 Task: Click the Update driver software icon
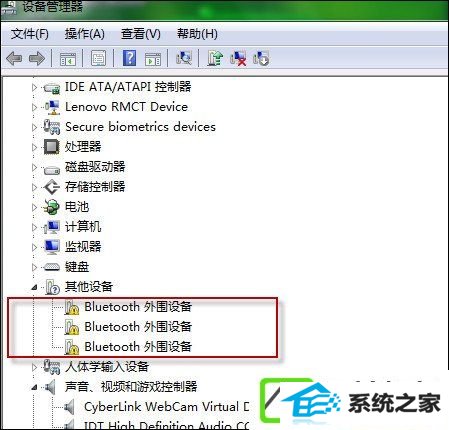tap(215, 58)
